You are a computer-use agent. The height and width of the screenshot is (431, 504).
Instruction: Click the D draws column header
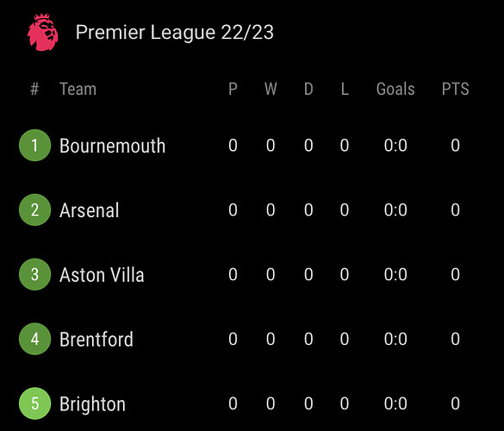308,89
